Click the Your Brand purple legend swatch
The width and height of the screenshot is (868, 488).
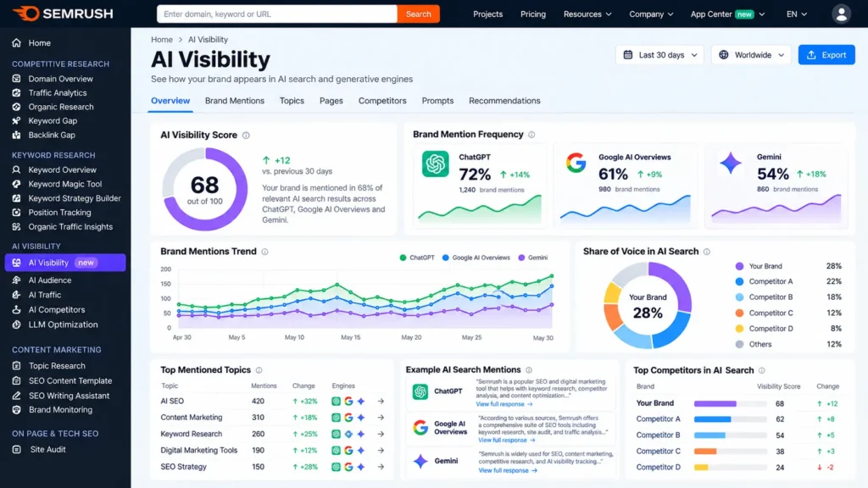[739, 266]
